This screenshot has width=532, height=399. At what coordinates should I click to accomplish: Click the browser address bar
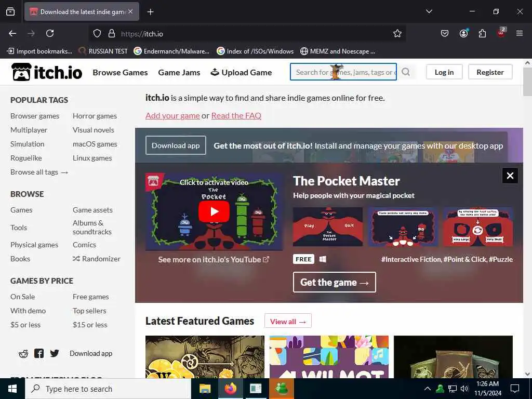248,33
